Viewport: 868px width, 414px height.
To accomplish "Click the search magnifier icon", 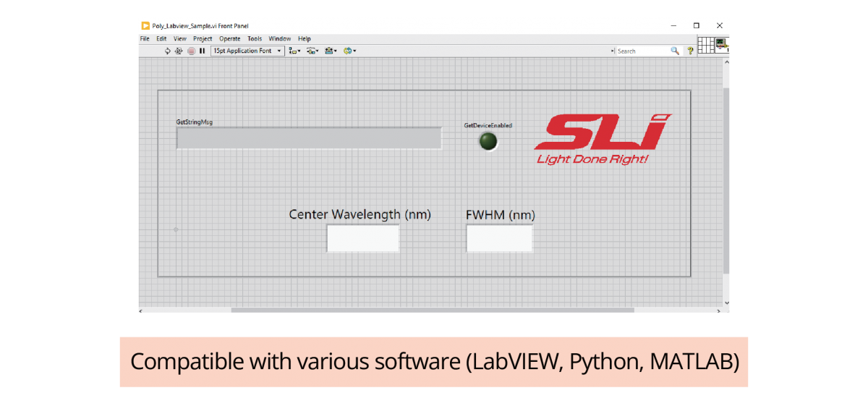I will pos(675,51).
